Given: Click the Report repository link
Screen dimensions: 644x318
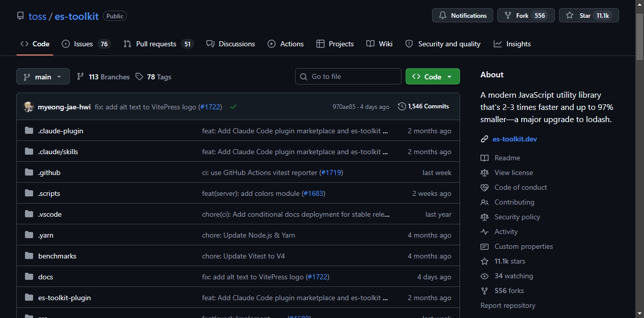Looking at the screenshot, I should tap(508, 305).
